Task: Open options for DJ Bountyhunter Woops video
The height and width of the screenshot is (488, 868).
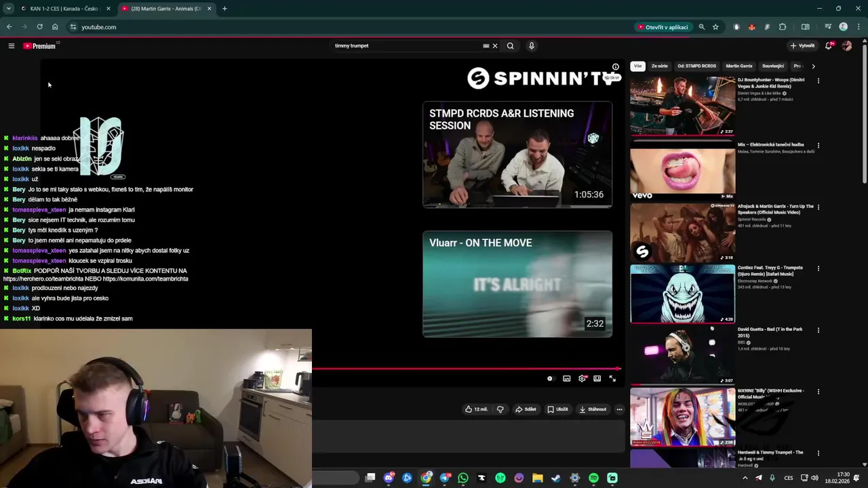Action: click(818, 81)
